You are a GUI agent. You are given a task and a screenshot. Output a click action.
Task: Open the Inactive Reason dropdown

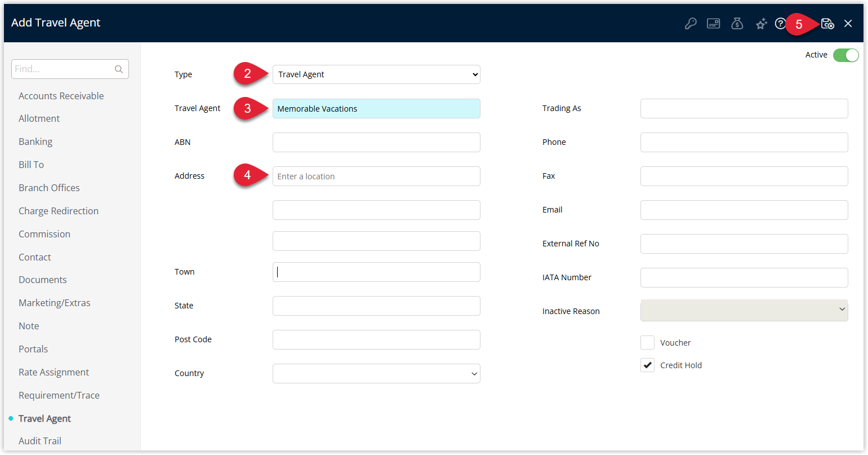click(x=744, y=310)
